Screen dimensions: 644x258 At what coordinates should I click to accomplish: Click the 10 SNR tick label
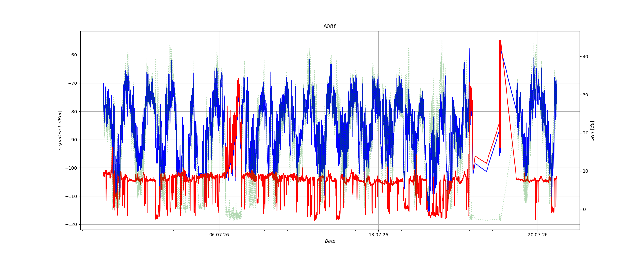[585, 171]
